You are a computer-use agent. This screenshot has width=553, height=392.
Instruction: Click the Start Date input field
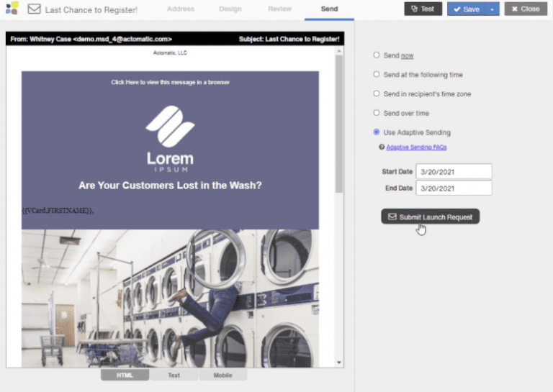[x=454, y=171]
